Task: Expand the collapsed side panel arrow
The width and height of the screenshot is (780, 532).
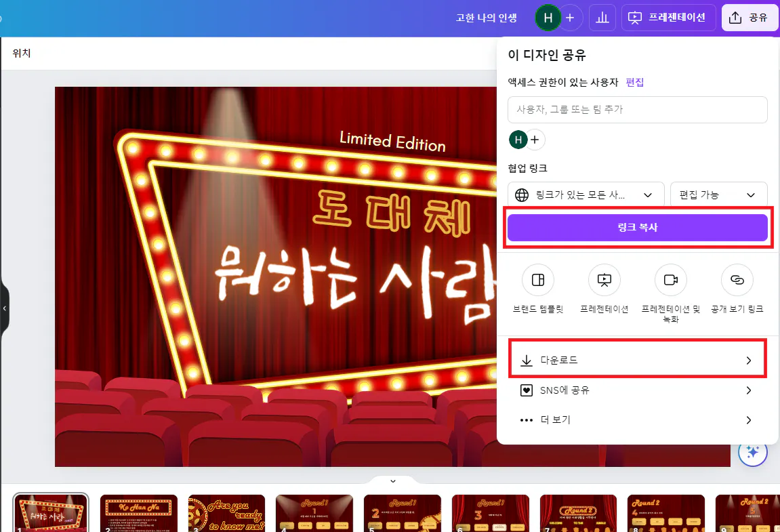Action: pos(5,308)
